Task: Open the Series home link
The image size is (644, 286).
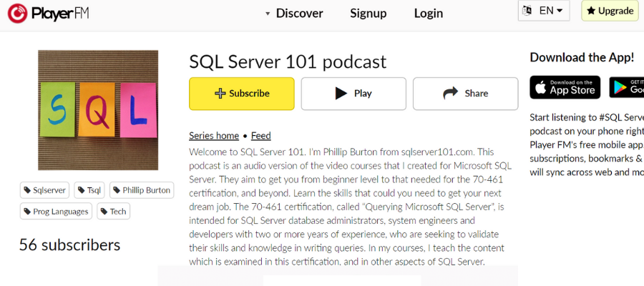Action: click(214, 136)
